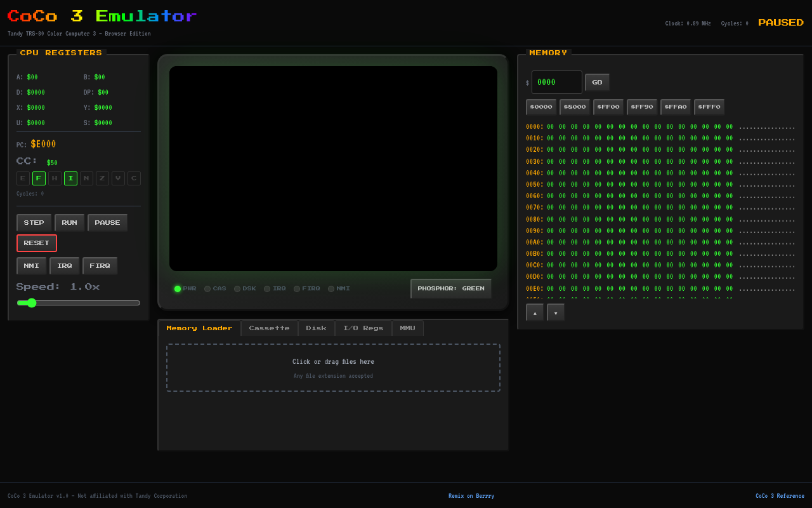Open the CoCo 3 Reference link

pos(780,495)
